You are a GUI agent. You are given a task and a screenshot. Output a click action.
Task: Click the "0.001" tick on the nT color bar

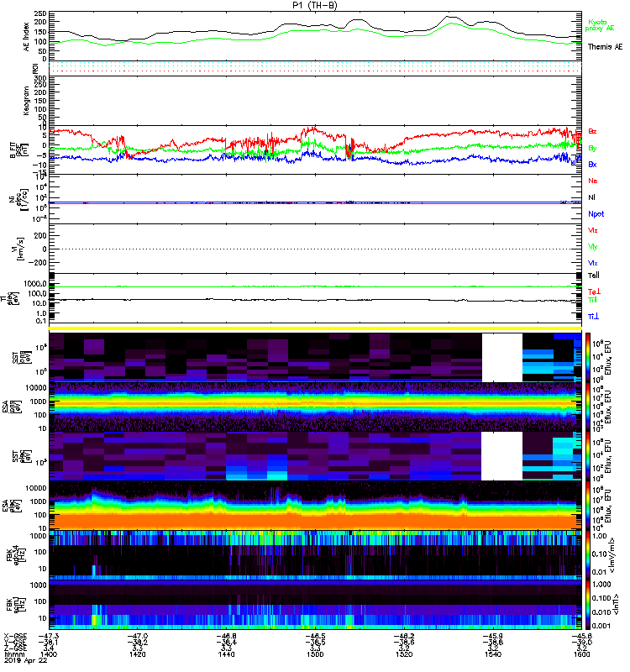601,626
